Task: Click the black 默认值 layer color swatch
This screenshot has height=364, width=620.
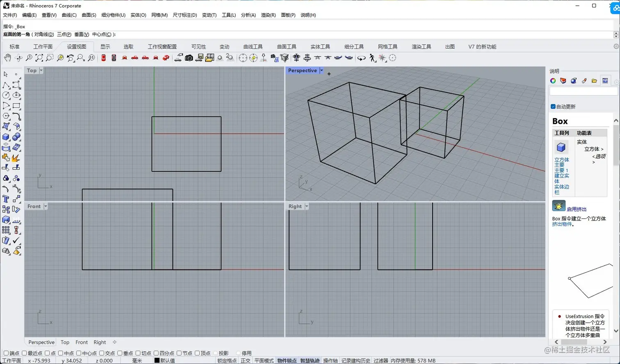Action: [157, 361]
